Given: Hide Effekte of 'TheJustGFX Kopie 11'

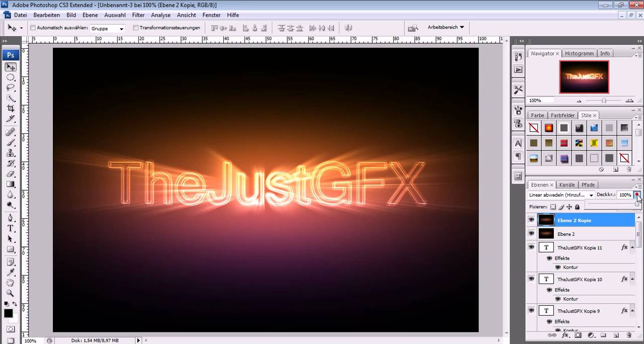Looking at the screenshot, I should pyautogui.click(x=549, y=258).
